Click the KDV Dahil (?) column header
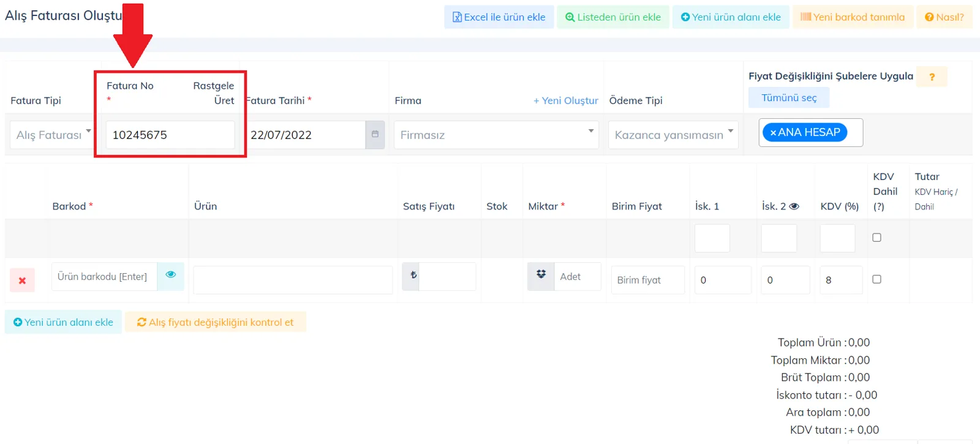This screenshot has width=980, height=444. [885, 191]
